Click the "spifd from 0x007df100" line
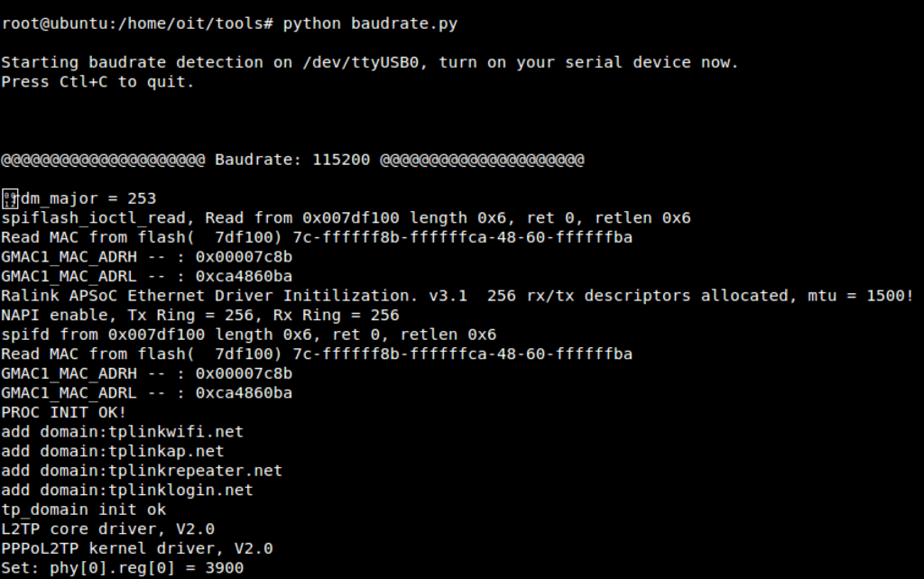 click(248, 335)
